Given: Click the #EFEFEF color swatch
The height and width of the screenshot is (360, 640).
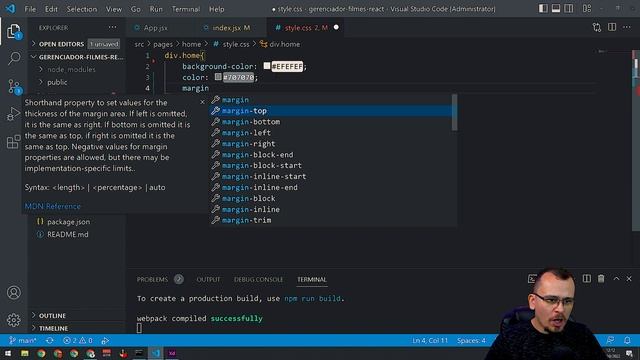Looking at the screenshot, I should coord(267,66).
